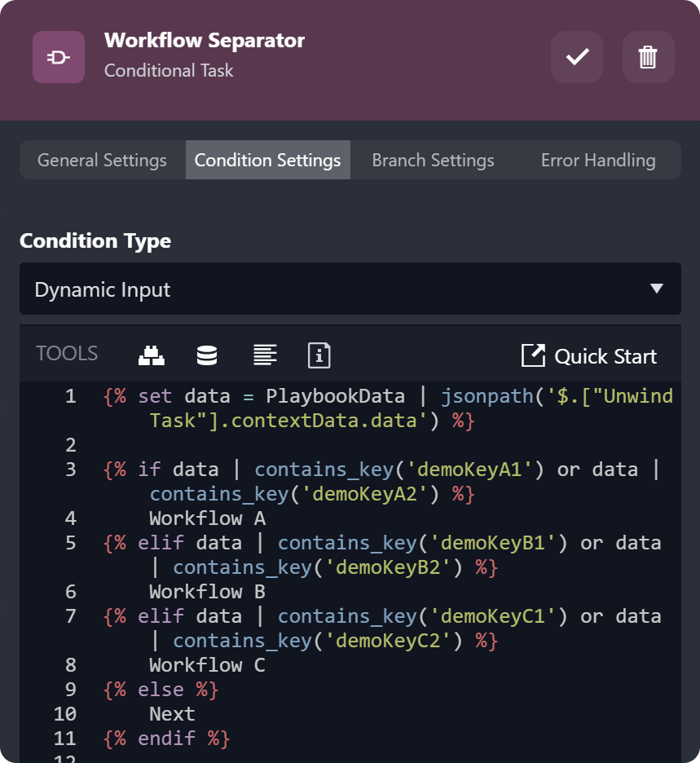Open the Branch Settings tab
Image resolution: width=700 pixels, height=763 pixels.
(x=433, y=160)
